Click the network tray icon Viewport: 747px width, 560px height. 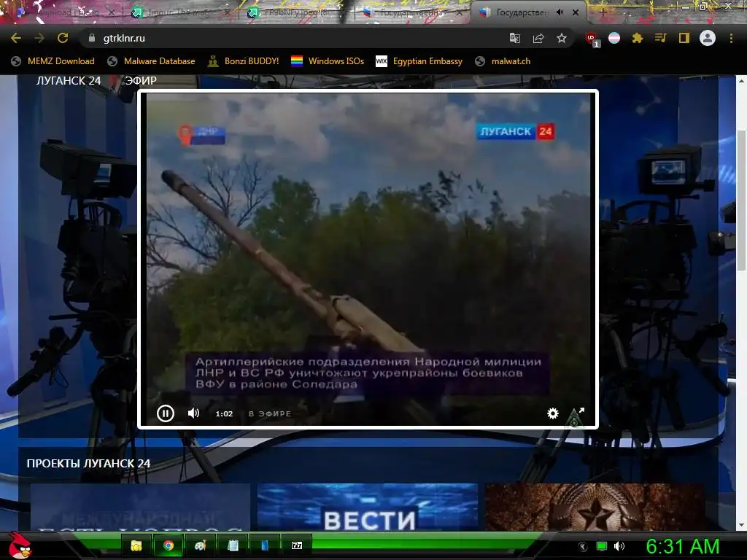point(602,547)
